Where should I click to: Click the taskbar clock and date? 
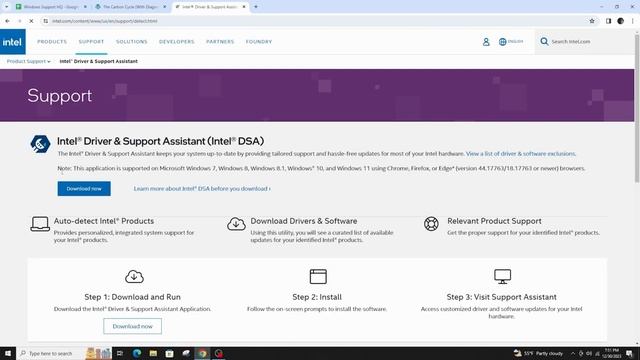611,353
